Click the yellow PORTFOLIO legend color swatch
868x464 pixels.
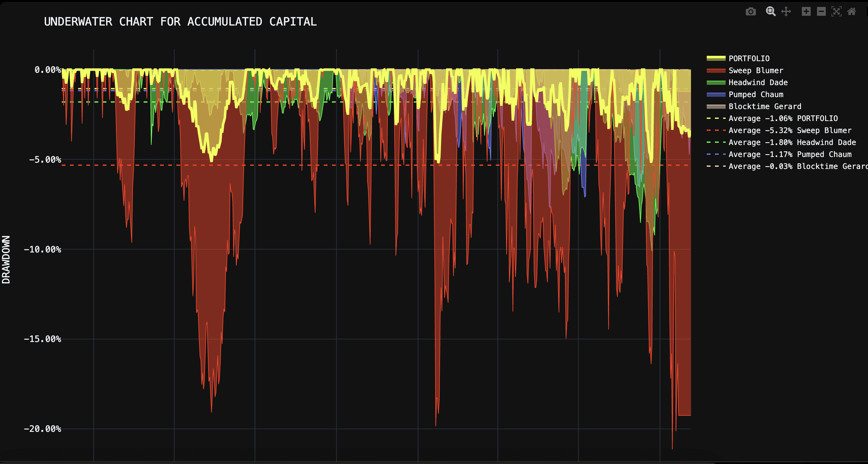coord(716,59)
